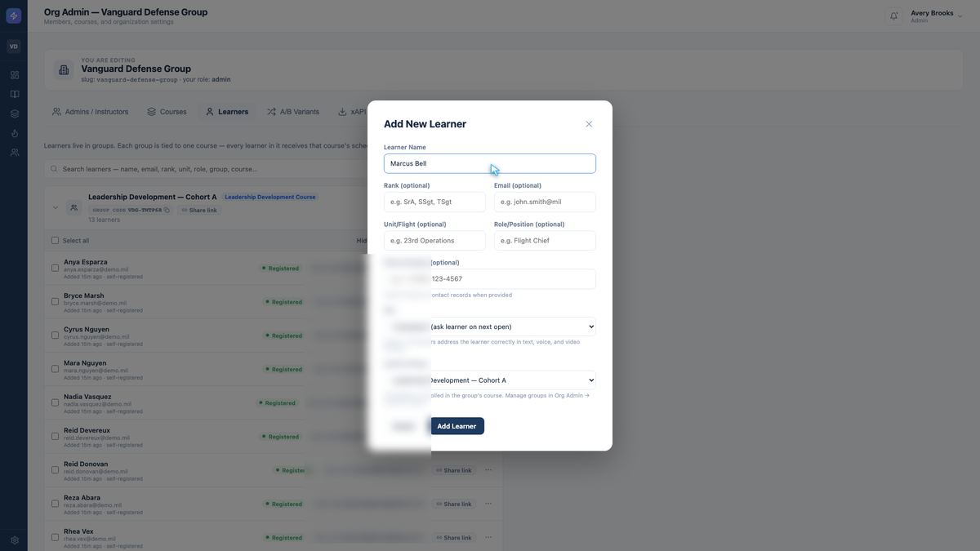980x551 pixels.
Task: Click Share link for Rhea Vex
Action: (x=454, y=537)
